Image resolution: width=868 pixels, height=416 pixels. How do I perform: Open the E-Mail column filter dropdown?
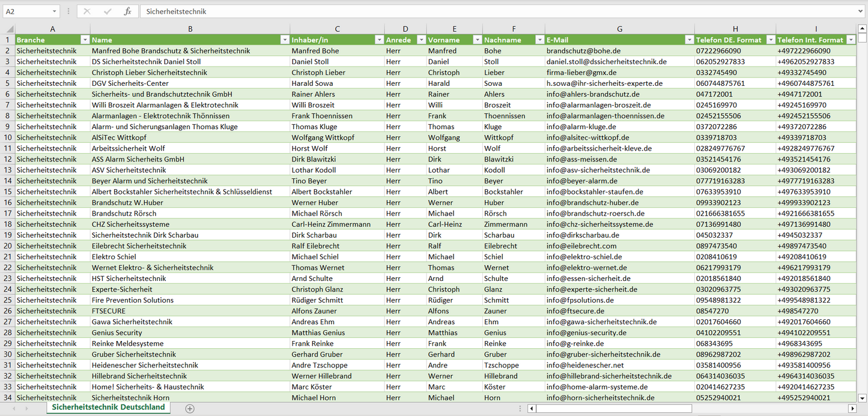click(x=689, y=40)
